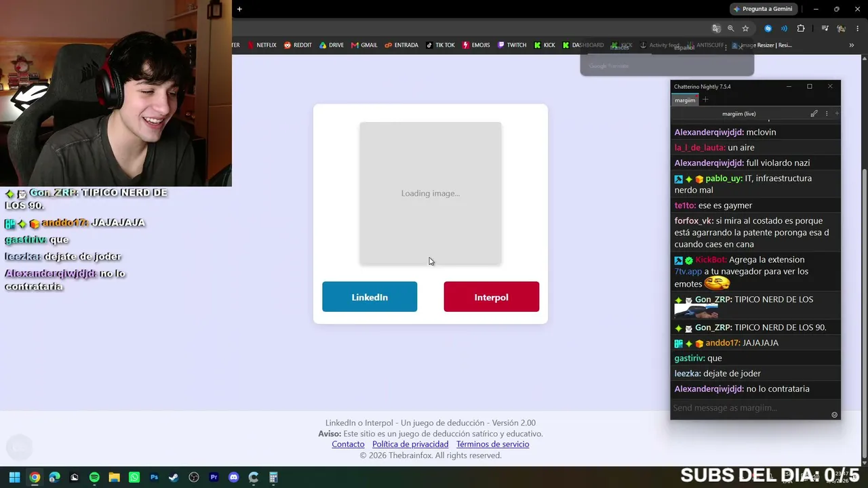The height and width of the screenshot is (488, 868).
Task: Open Google Chrome from the taskbar
Action: click(35, 477)
